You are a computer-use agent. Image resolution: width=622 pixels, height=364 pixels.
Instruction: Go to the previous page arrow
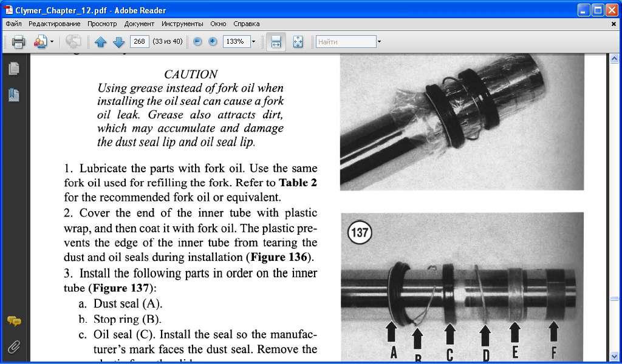click(100, 42)
